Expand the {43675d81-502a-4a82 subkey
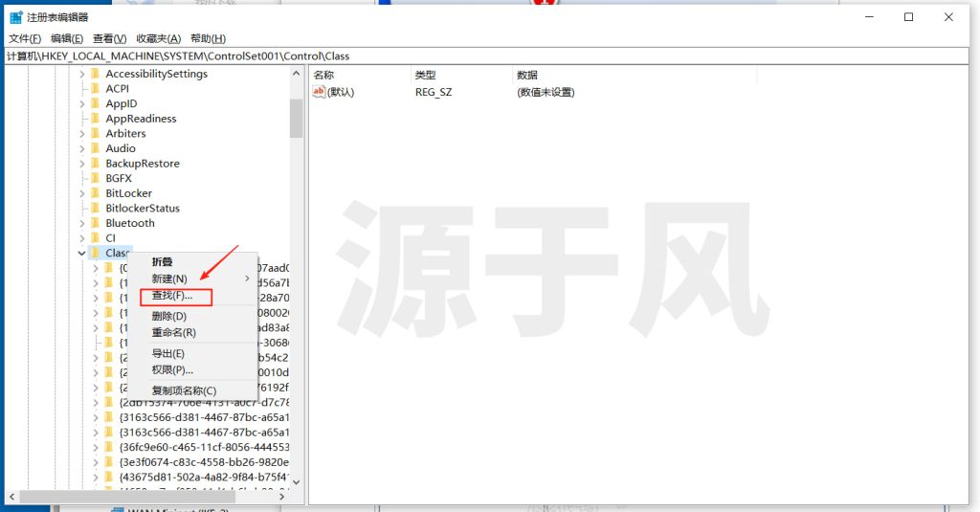Screen dimensions: 980x512 [x=96, y=477]
